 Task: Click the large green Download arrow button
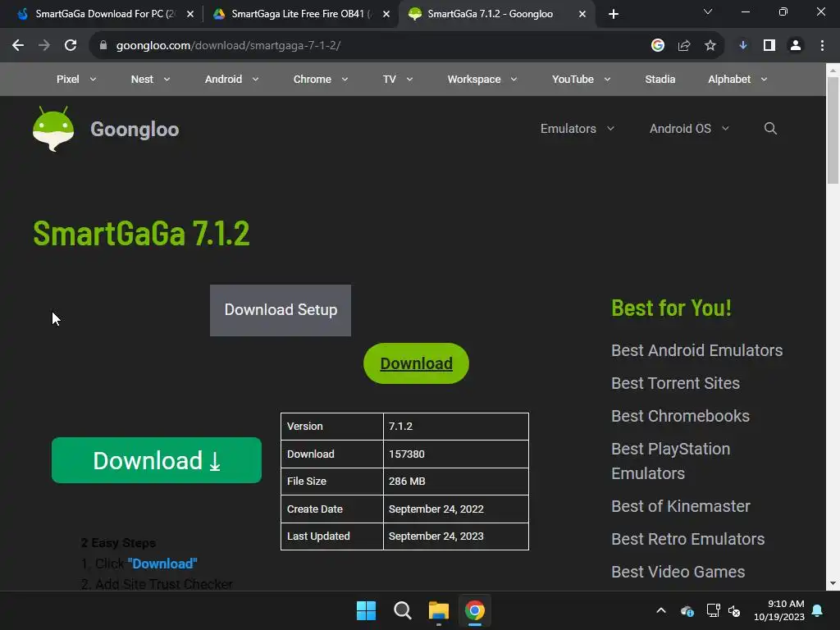tap(157, 460)
